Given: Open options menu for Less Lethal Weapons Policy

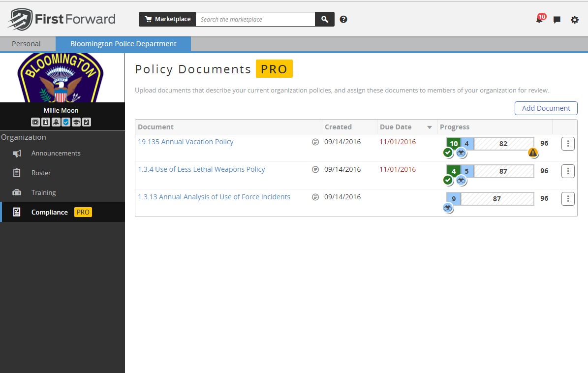Looking at the screenshot, I should [568, 171].
